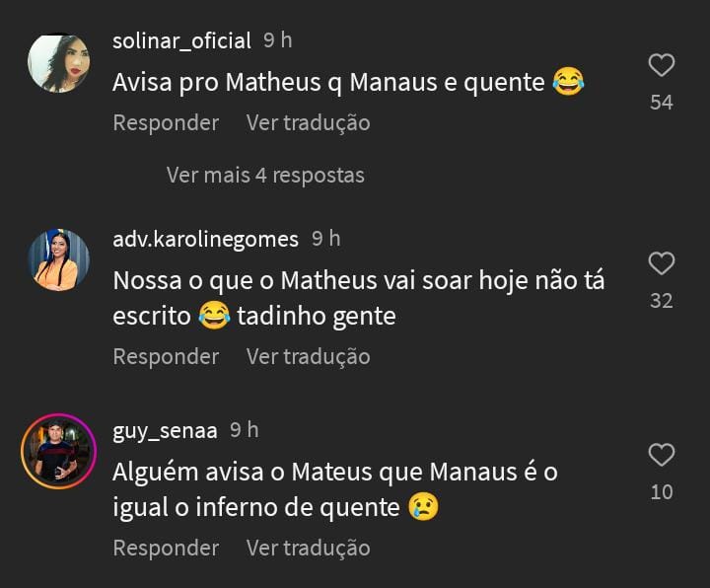Open solinar_oficial's profile picture
710x588 pixels.
coord(59,63)
